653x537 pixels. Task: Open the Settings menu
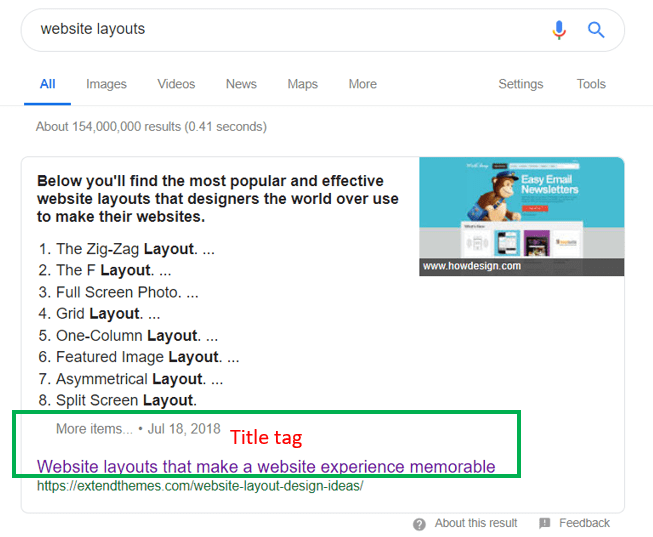coord(520,84)
